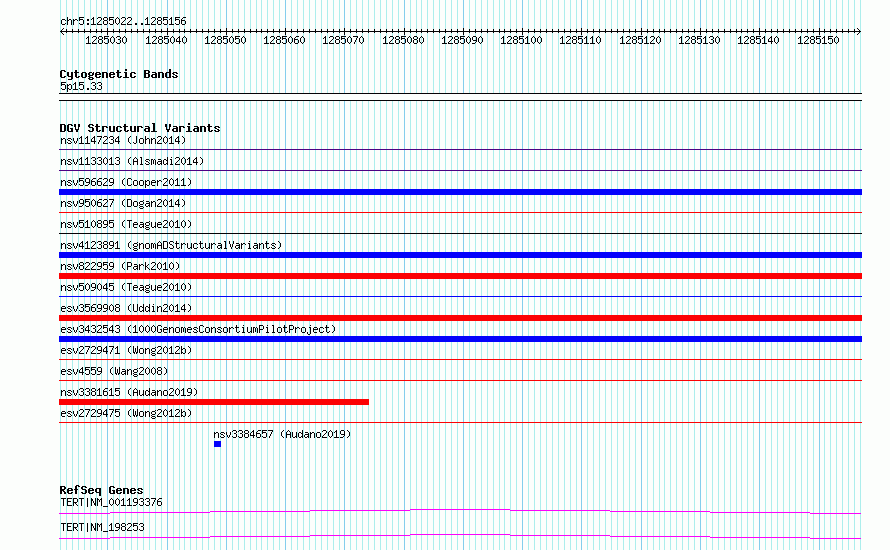Open transcript TERT|NM_198253

point(102,527)
